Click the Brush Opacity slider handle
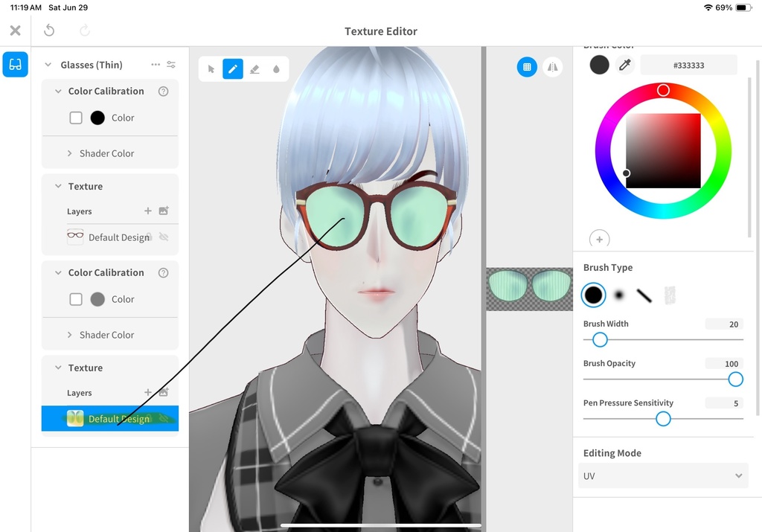Screen dimensions: 762x532 point(736,379)
